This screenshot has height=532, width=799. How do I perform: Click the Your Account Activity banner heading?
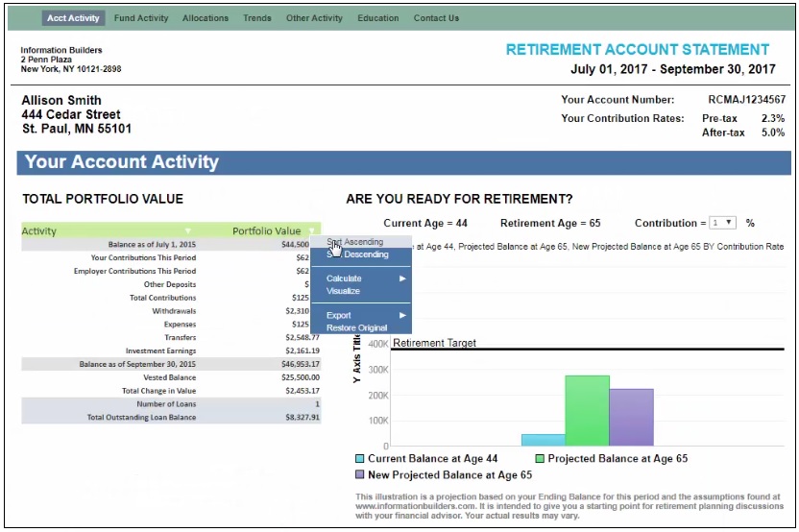[x=122, y=161]
